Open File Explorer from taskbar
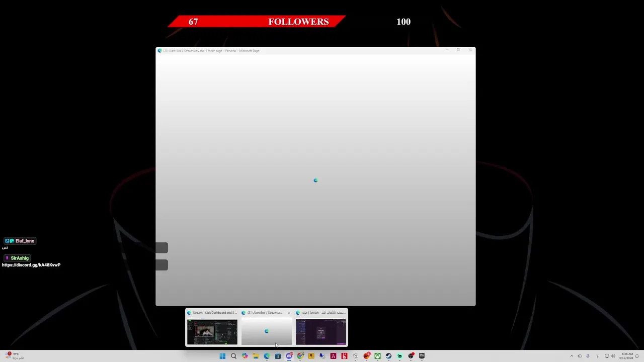The height and width of the screenshot is (362, 644). click(x=256, y=356)
